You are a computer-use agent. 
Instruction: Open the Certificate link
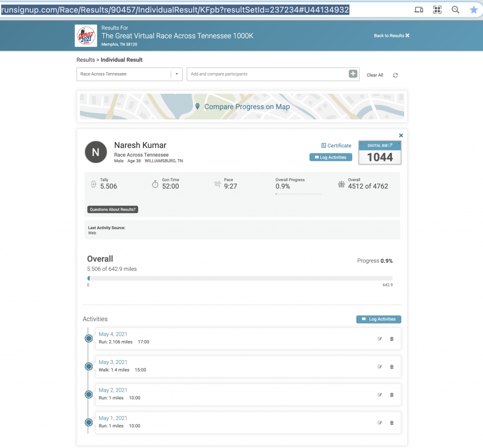pos(336,145)
